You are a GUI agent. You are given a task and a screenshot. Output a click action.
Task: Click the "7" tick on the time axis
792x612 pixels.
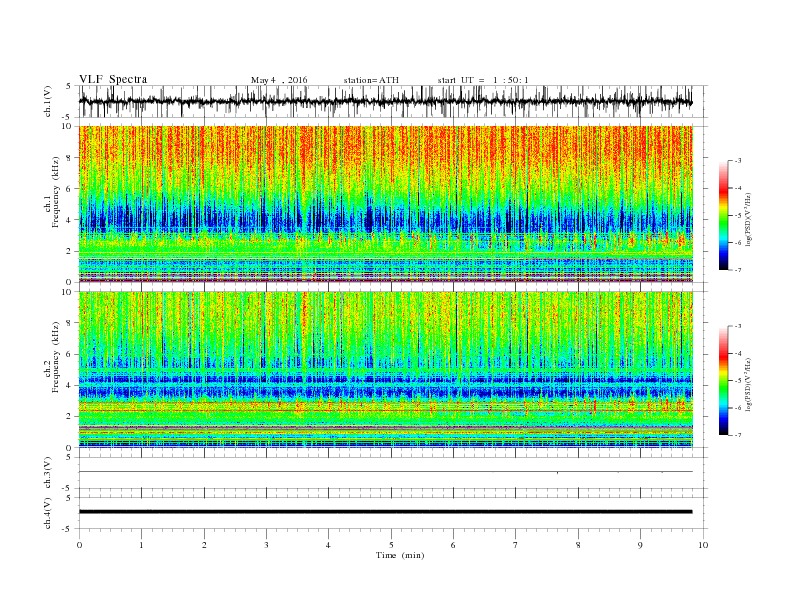(516, 545)
